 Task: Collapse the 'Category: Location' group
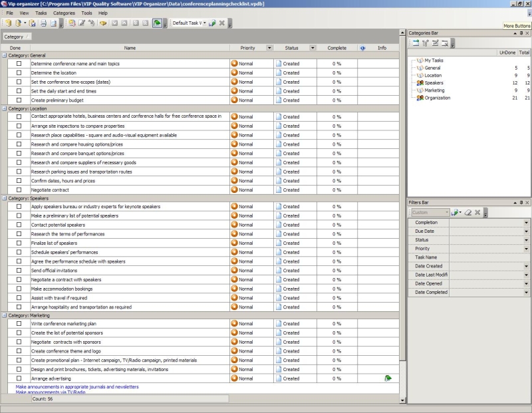tap(4, 108)
